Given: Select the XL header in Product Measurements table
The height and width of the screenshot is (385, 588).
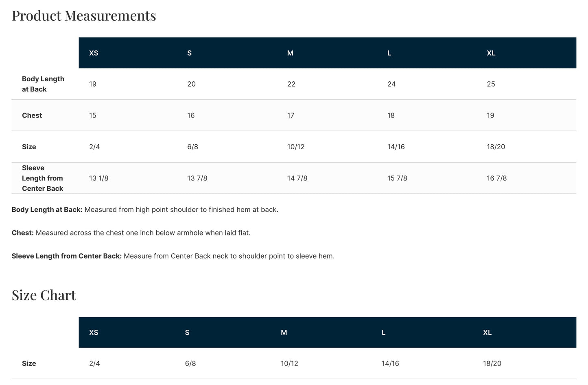Looking at the screenshot, I should pos(491,53).
